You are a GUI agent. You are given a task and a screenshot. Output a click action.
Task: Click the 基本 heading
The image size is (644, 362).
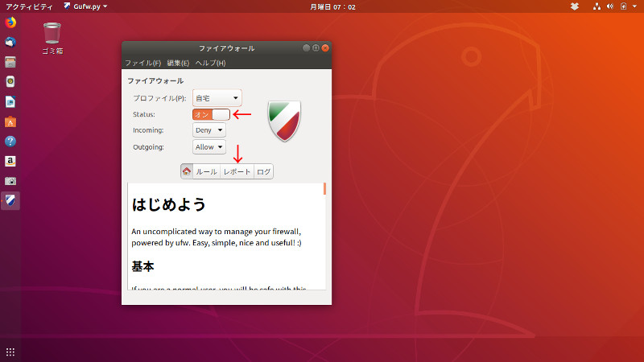142,267
